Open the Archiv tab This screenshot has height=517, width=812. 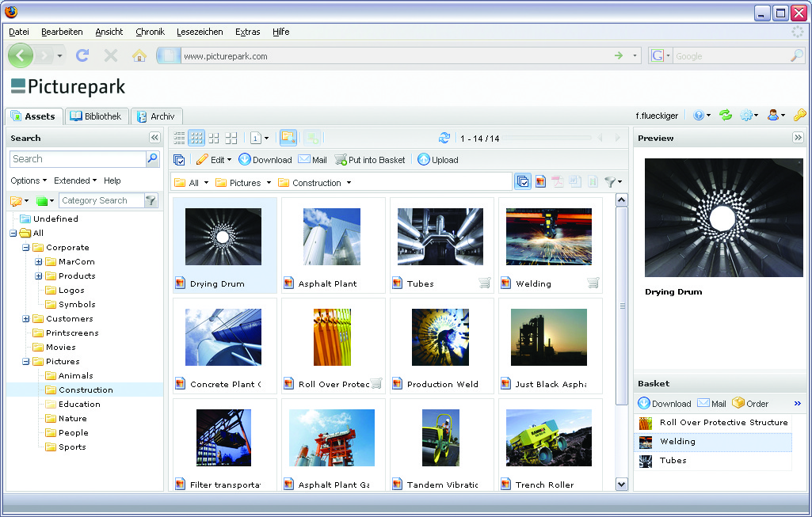pyautogui.click(x=157, y=116)
